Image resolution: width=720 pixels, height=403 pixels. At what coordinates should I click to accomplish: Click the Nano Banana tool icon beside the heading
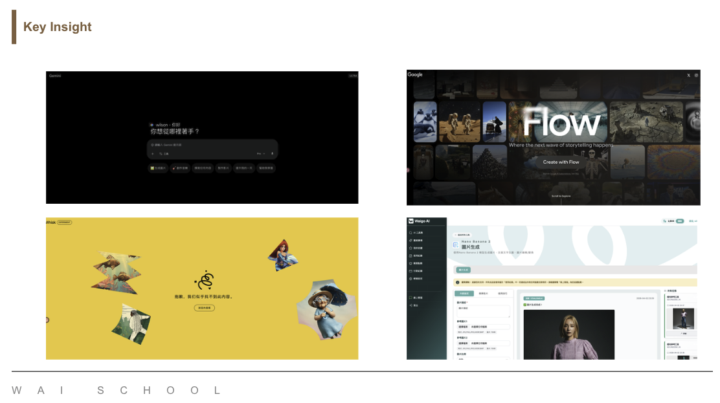pyautogui.click(x=456, y=245)
